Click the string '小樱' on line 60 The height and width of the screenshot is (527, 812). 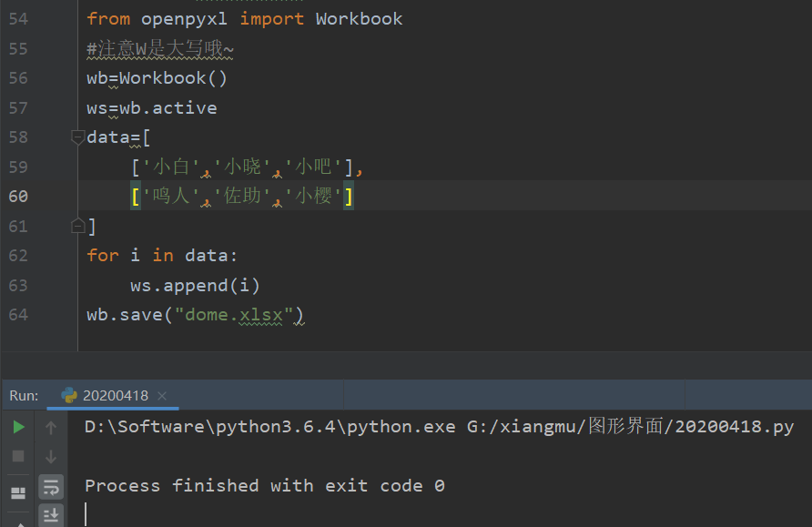pyautogui.click(x=313, y=197)
